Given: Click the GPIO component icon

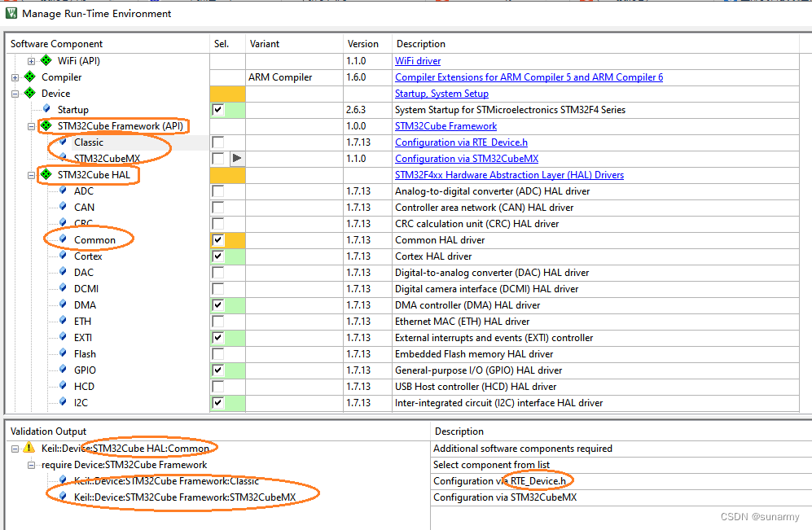Looking at the screenshot, I should click(63, 369).
